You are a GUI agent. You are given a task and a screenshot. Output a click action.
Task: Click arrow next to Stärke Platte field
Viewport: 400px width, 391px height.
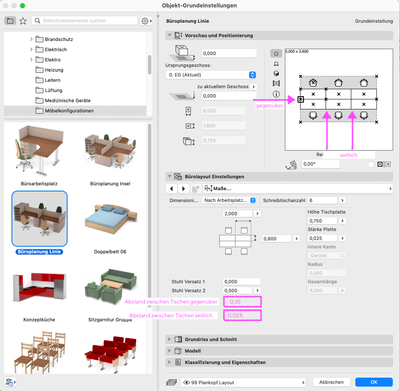(342, 238)
